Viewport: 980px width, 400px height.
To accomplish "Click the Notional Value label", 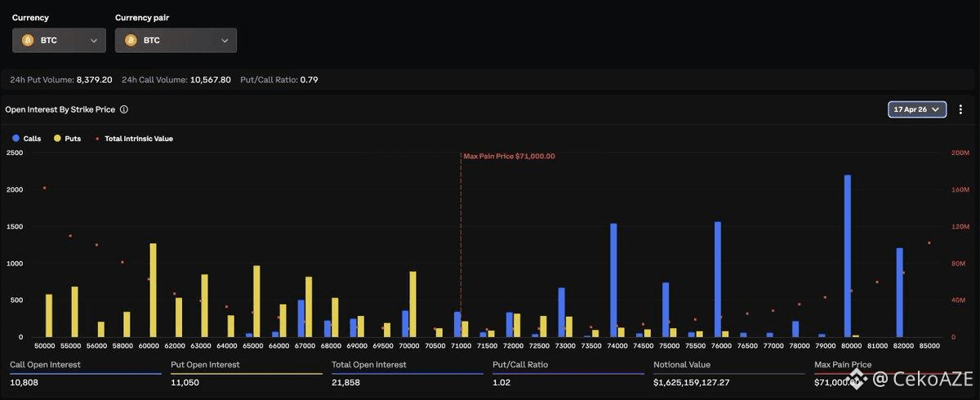I will 681,364.
